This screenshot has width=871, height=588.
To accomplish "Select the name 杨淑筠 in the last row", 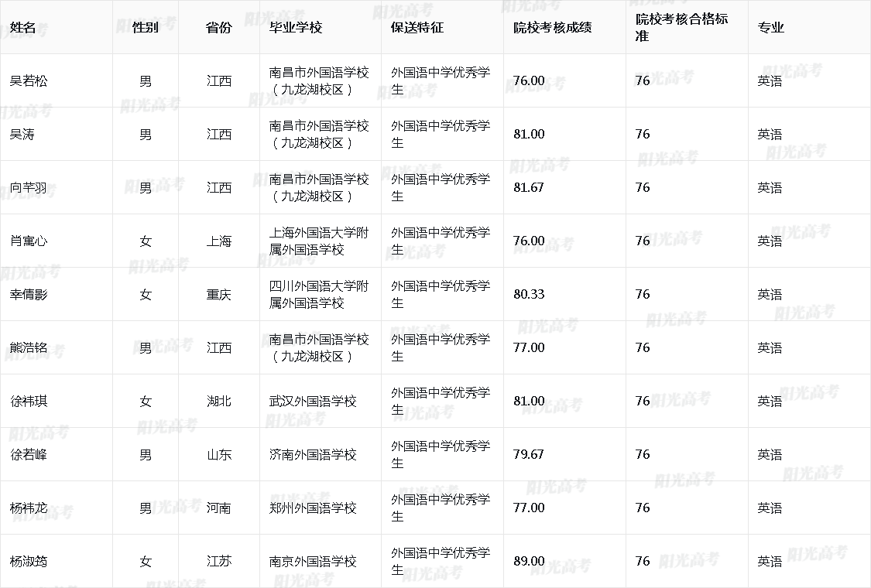I will (x=29, y=562).
